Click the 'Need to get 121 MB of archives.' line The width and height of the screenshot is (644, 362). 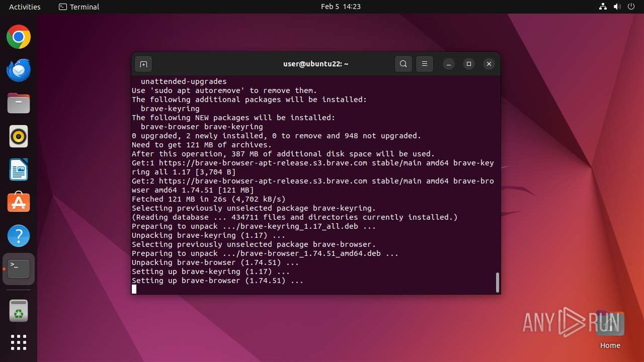click(202, 145)
